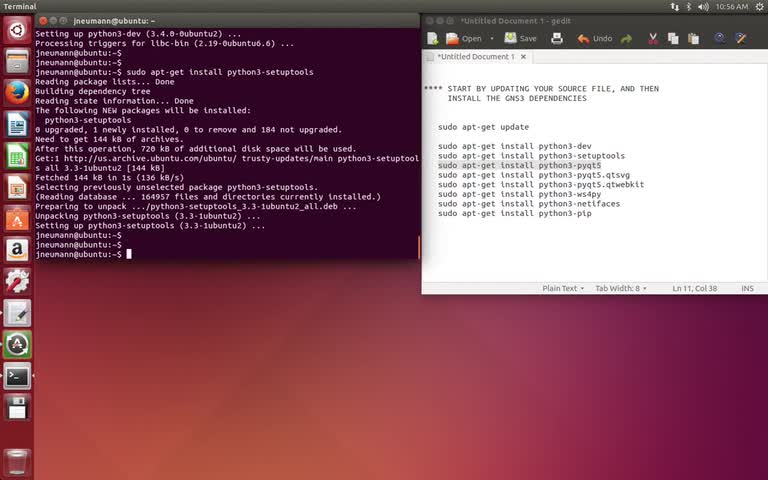The width and height of the screenshot is (768, 480).
Task: Open the Ubuntu Dash launcher
Action: (17, 30)
